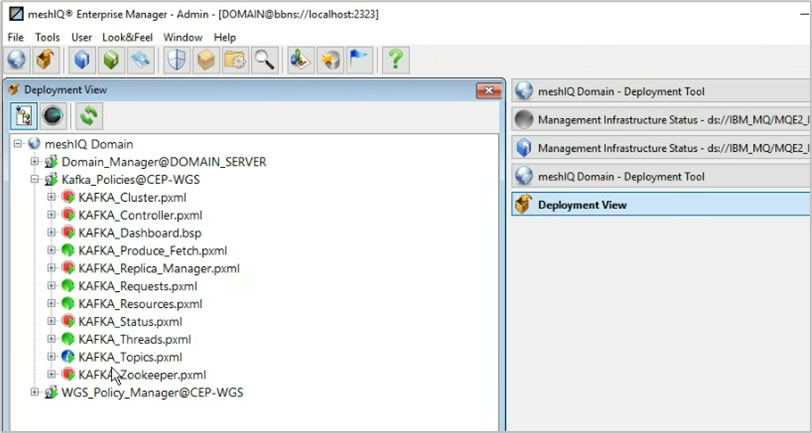Select KAFKA_Cluster.pxml policy
This screenshot has height=433, width=812.
(x=132, y=197)
